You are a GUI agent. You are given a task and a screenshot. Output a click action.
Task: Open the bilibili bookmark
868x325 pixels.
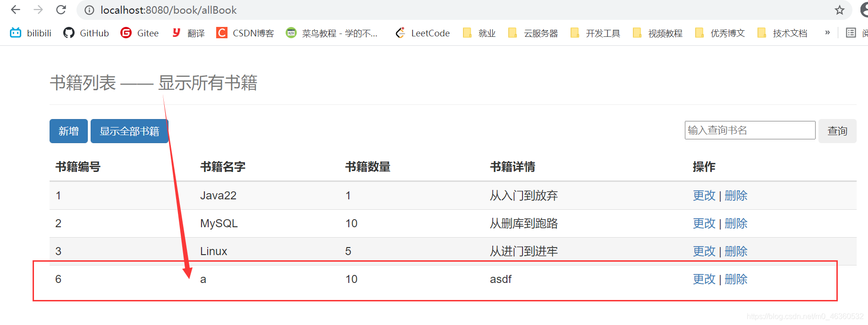click(31, 33)
